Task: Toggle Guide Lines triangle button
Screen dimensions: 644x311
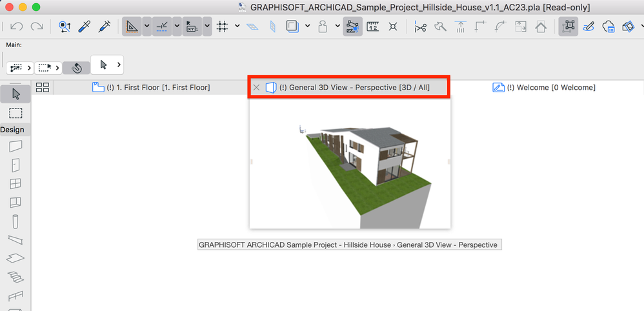Action: coord(132,26)
